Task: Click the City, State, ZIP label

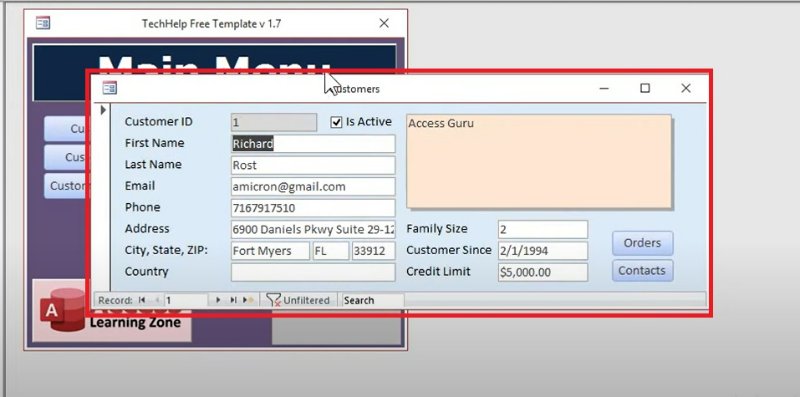Action: coord(166,251)
